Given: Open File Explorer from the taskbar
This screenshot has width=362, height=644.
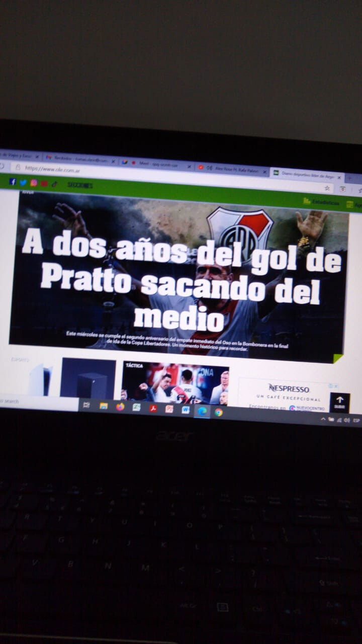Looking at the screenshot, I should click(x=104, y=406).
